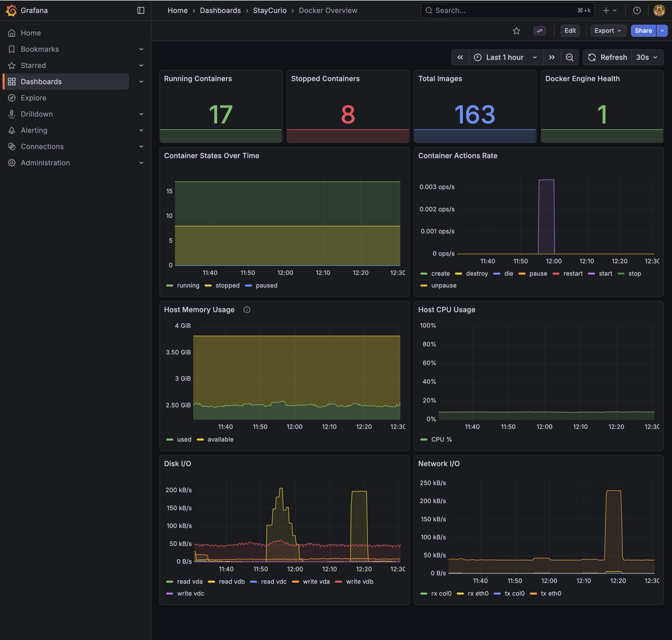This screenshot has width=672, height=640.
Task: Open the Export dropdown
Action: tap(608, 31)
